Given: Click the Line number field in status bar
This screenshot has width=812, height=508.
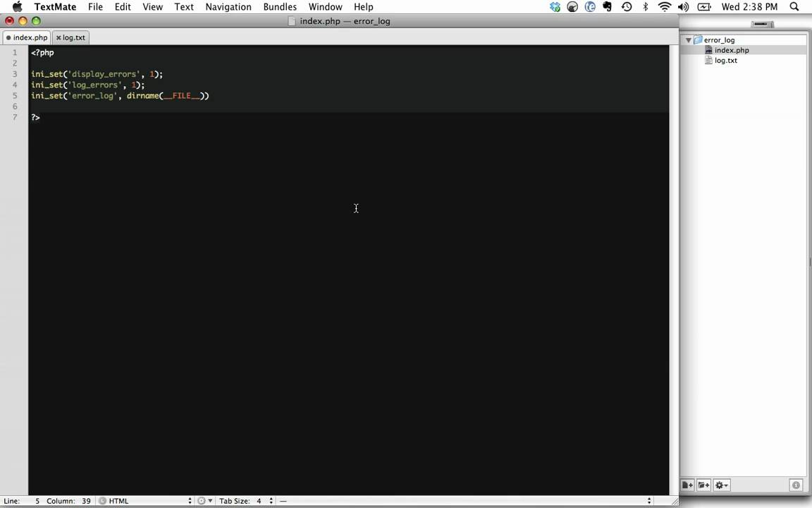Looking at the screenshot, I should (22, 501).
